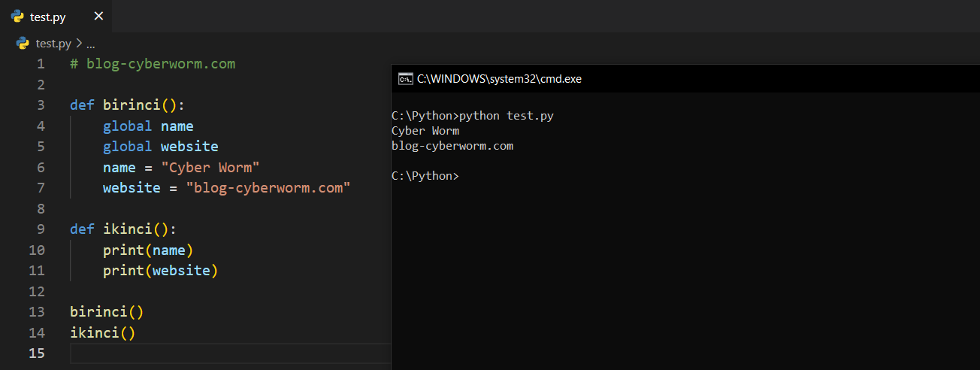Click the blog-cyberworm.com comment in the editor
This screenshot has width=980, height=370.
[x=153, y=64]
